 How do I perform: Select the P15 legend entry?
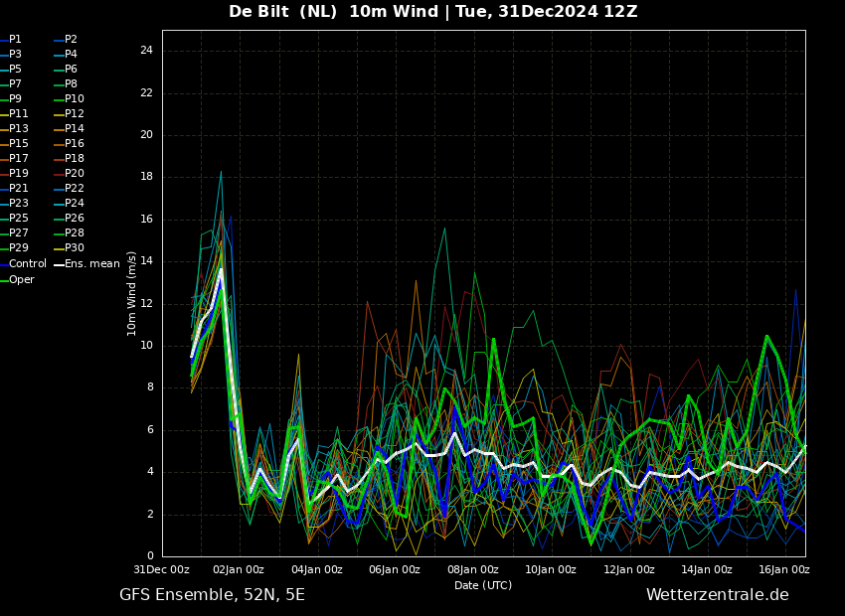click(15, 144)
